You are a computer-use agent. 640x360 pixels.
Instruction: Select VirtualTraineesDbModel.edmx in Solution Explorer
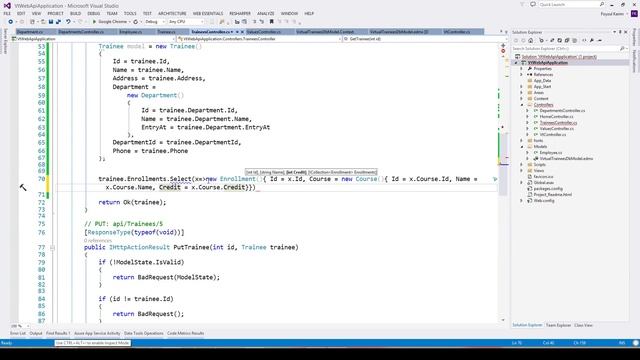click(566, 159)
